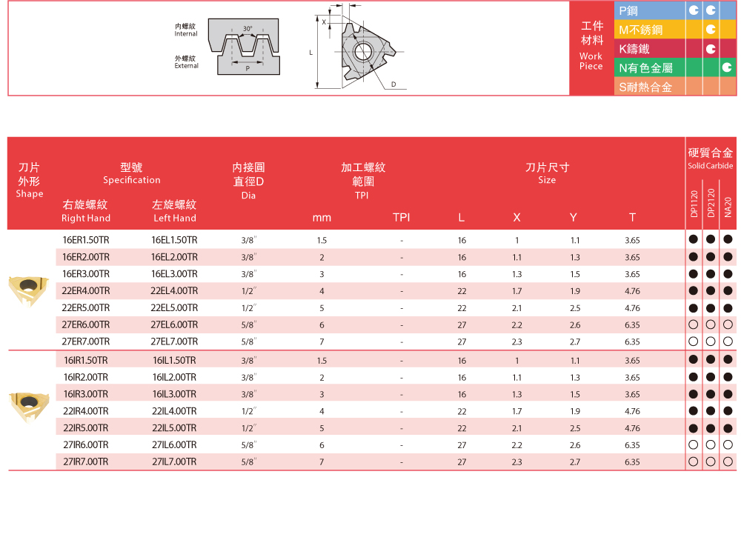Click the external threading insert image
This screenshot has width=741, height=560.
[28, 290]
